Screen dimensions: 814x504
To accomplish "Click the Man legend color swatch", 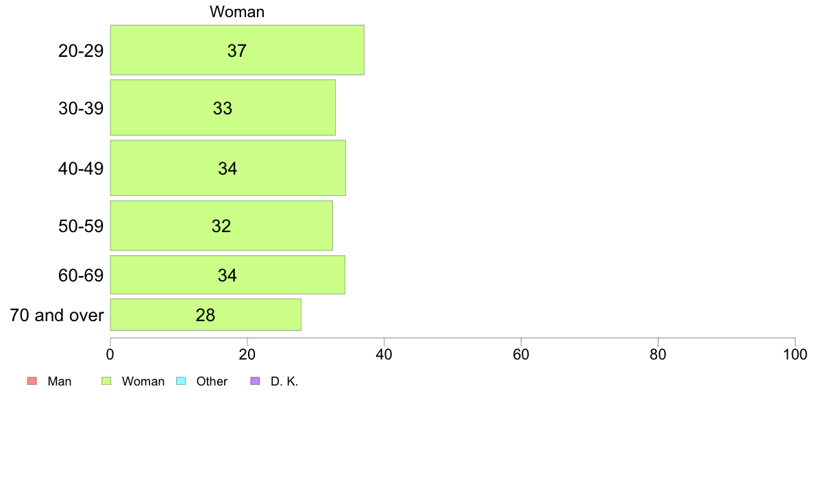I will pyautogui.click(x=32, y=381).
